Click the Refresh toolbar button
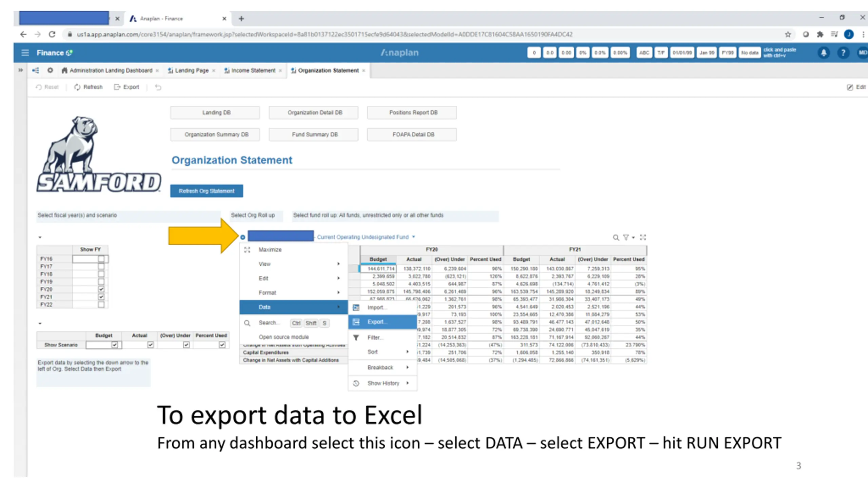Screen dimensions: 868x488 [x=88, y=87]
